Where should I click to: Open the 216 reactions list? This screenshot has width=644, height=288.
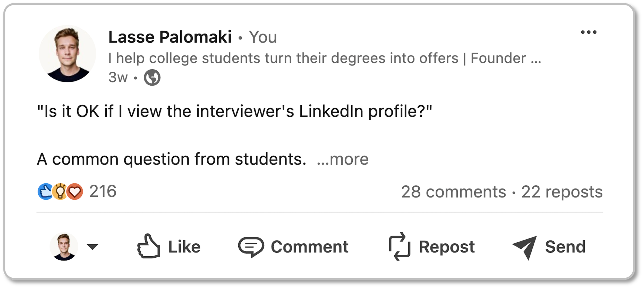click(103, 191)
